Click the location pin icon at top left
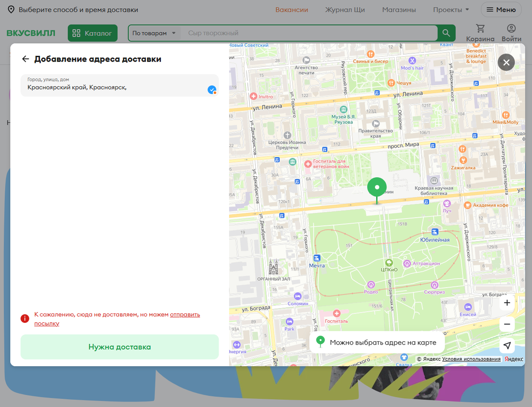 click(x=11, y=10)
